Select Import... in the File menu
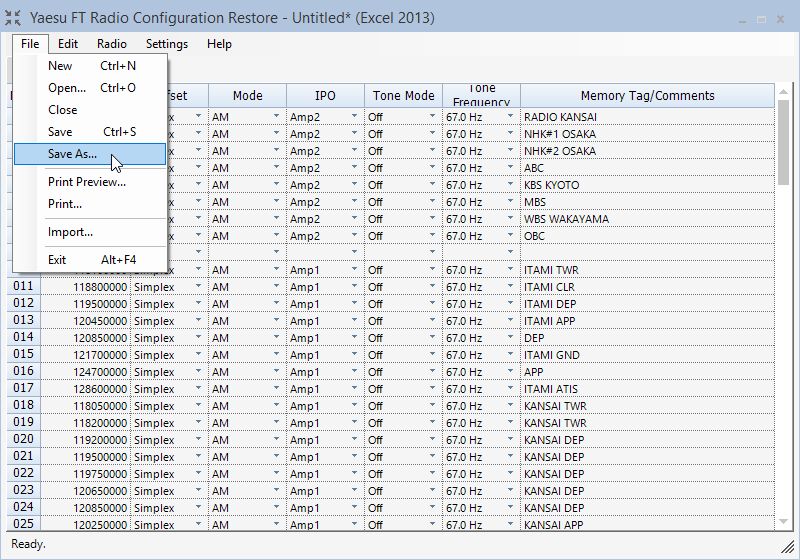Screen dimensions: 800x560 point(90,232)
